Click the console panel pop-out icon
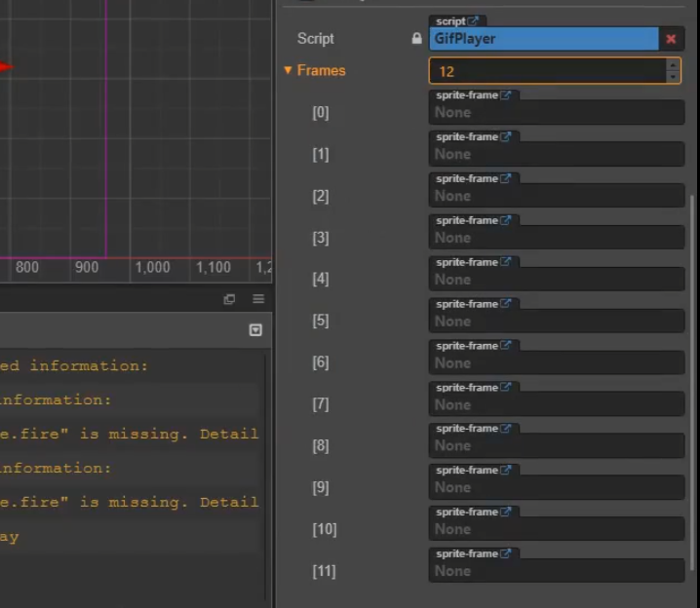The height and width of the screenshot is (608, 700). pos(229,299)
